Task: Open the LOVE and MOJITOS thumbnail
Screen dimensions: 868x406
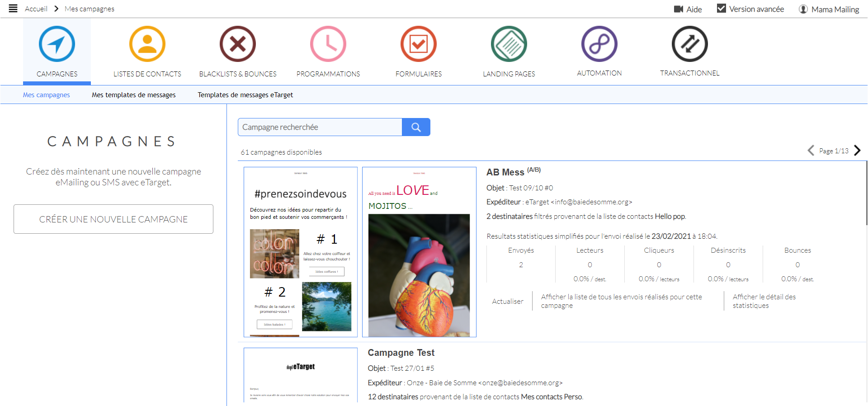Action: click(419, 252)
